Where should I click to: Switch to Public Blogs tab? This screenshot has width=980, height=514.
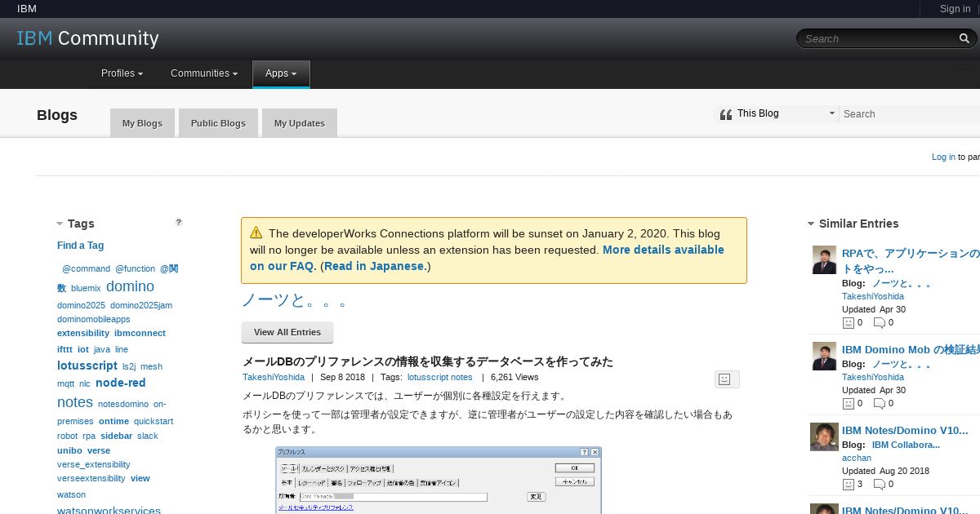[x=218, y=123]
